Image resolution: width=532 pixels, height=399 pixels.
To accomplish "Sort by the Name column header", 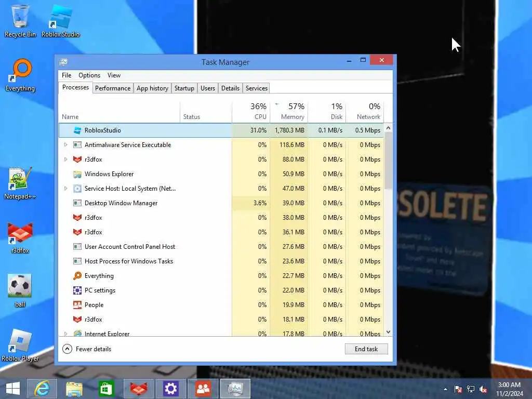I will tap(119, 112).
